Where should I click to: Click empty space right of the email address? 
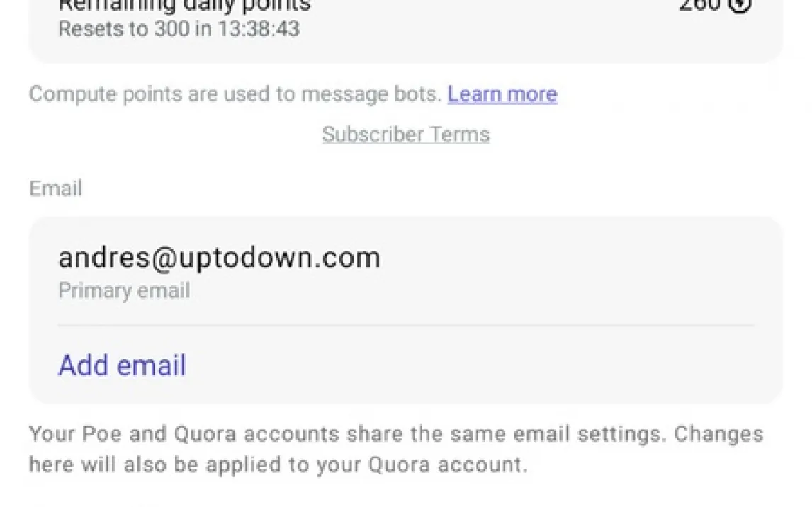click(x=567, y=258)
